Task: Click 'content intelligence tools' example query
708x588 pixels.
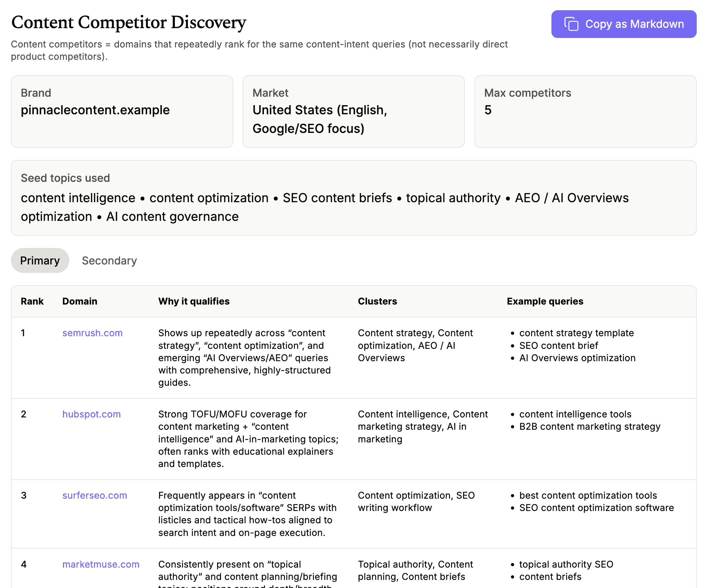Action: coord(575,414)
